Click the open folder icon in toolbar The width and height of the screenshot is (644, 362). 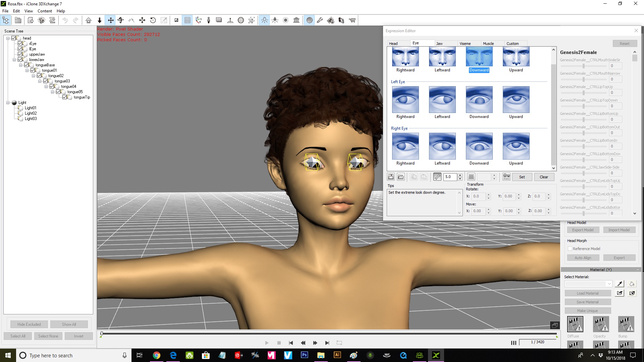18,20
